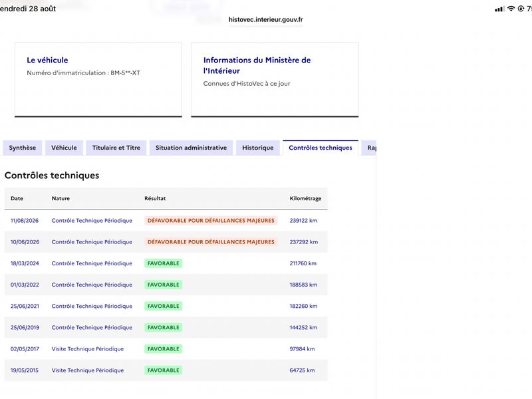Click the Contrôles techniques section heading
Screen dimensions: 532x399
(52, 176)
